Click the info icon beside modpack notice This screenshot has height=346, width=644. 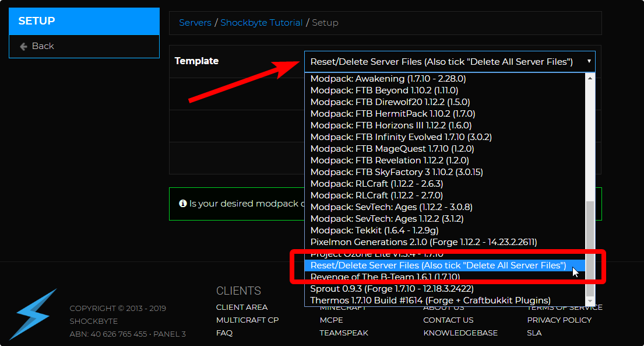pos(183,203)
